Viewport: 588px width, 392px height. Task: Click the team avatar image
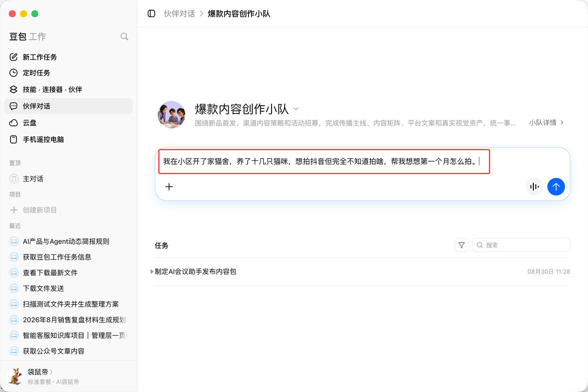171,114
